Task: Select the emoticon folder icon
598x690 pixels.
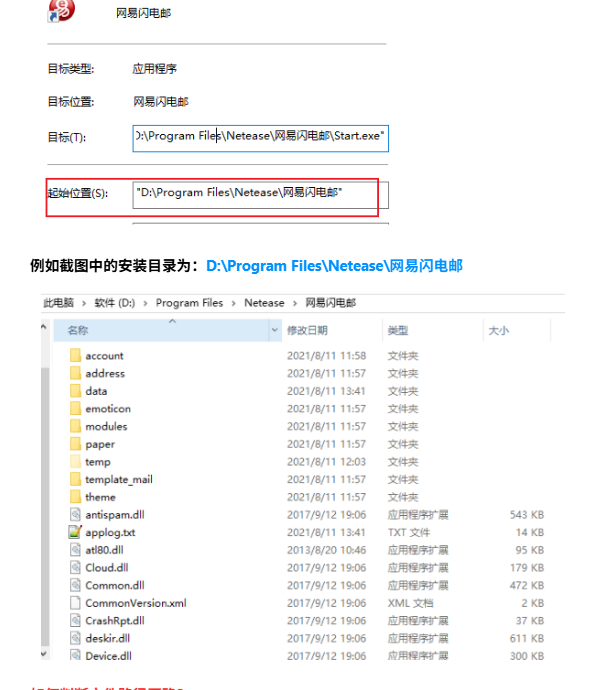Action: (75, 408)
